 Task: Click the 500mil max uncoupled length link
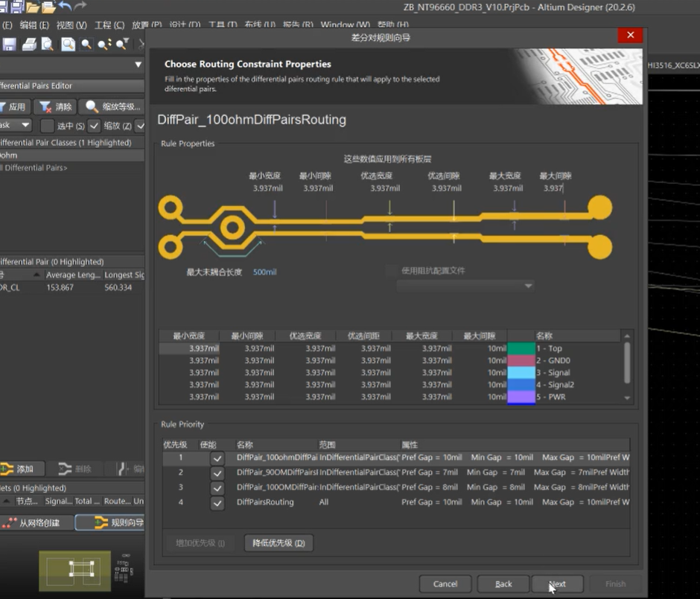[x=264, y=272]
